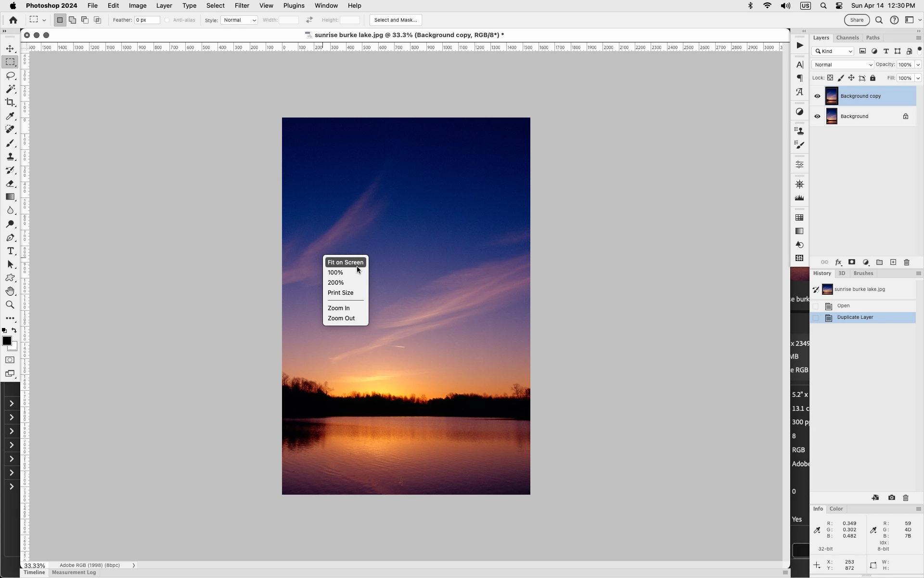The height and width of the screenshot is (578, 924).
Task: Click the Share button
Action: tap(857, 20)
